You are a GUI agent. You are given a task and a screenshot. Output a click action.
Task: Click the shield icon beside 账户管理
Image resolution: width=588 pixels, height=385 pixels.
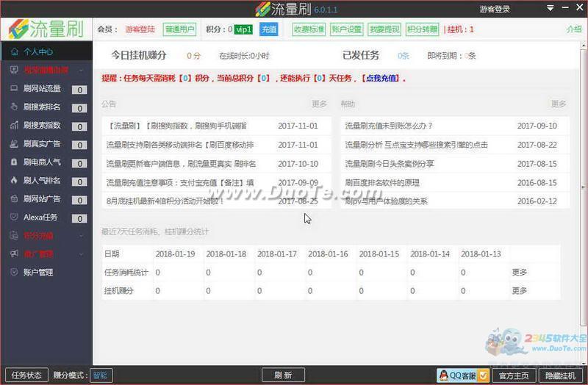(x=14, y=272)
